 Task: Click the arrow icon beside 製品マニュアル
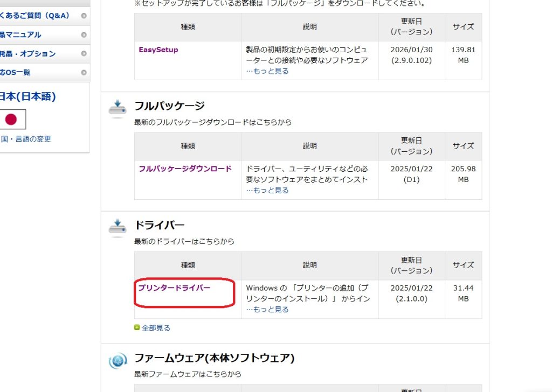[x=84, y=35]
